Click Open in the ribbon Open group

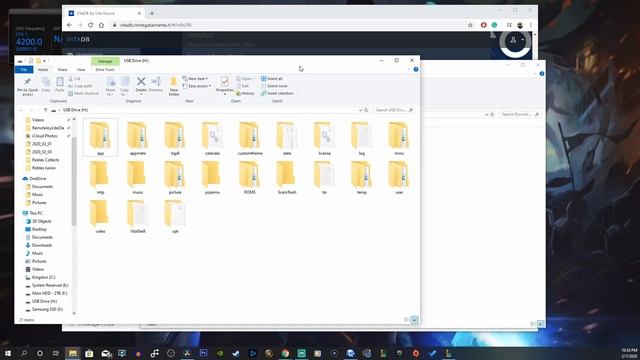[x=244, y=78]
